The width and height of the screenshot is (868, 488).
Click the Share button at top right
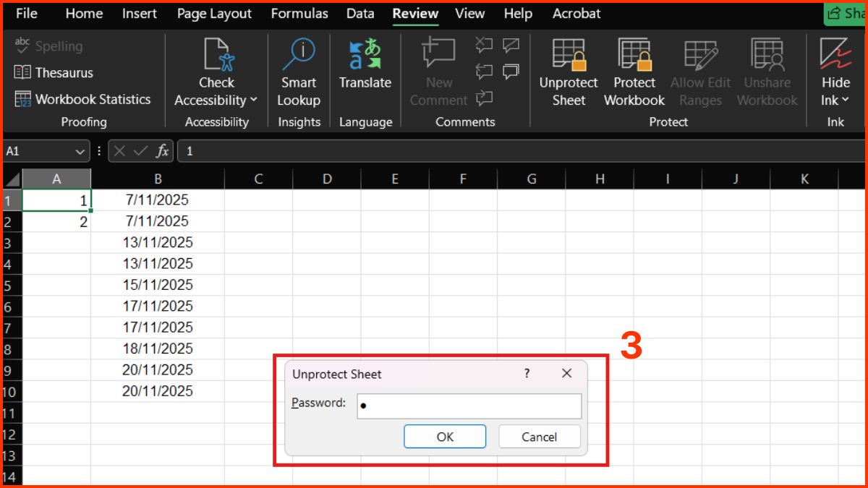pos(848,13)
